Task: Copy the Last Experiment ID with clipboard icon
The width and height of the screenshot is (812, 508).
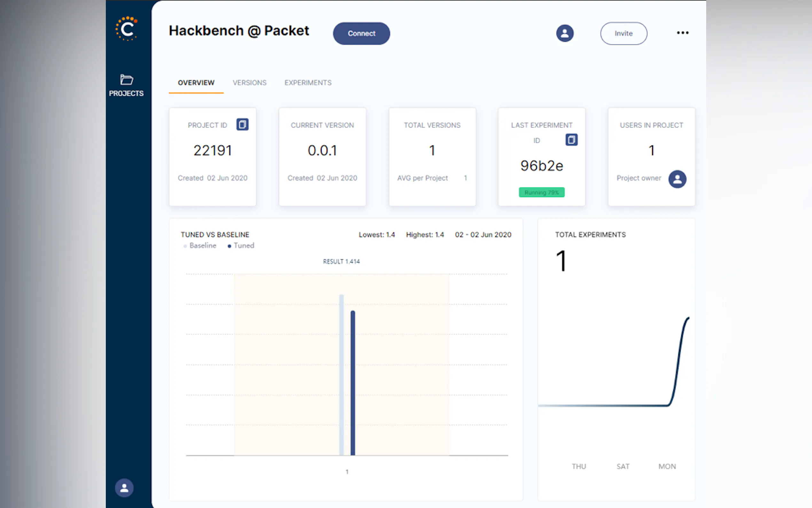Action: 571,140
